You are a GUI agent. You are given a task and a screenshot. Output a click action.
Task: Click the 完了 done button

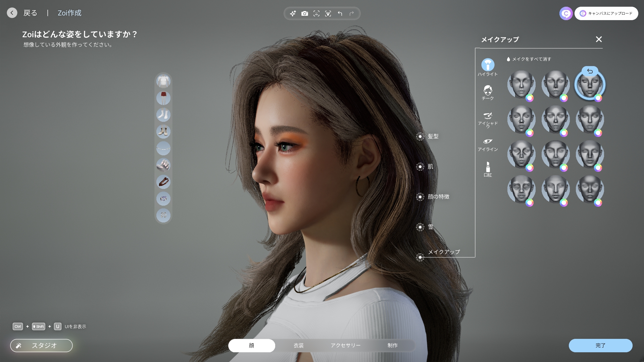coord(600,345)
